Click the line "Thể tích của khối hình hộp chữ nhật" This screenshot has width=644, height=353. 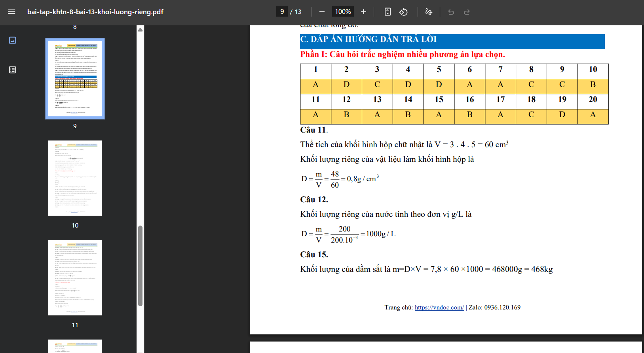click(x=404, y=144)
